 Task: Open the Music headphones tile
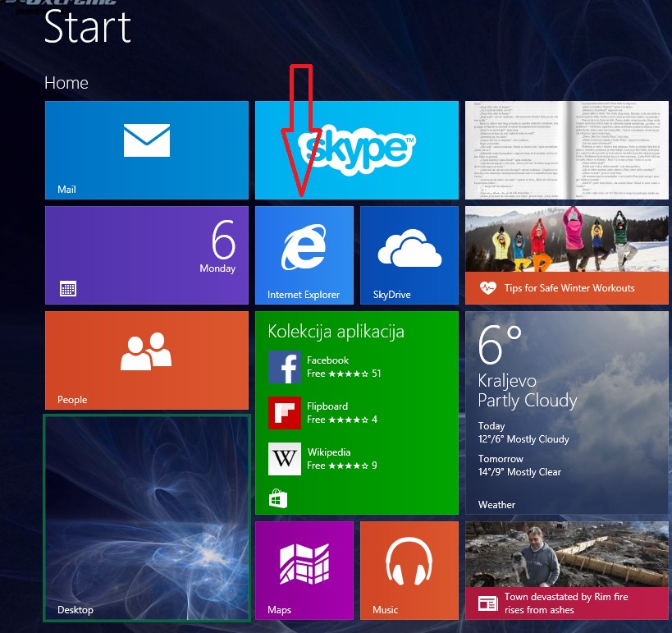coord(409,571)
